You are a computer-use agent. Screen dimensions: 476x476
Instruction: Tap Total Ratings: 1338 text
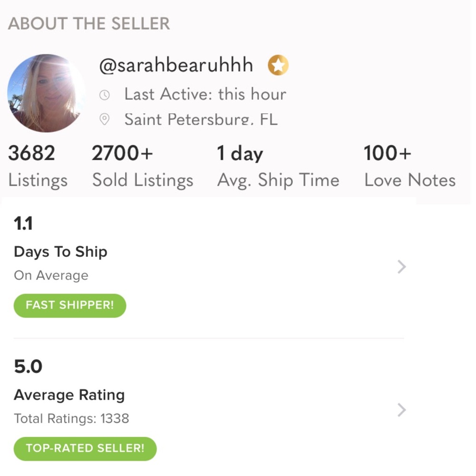click(71, 418)
